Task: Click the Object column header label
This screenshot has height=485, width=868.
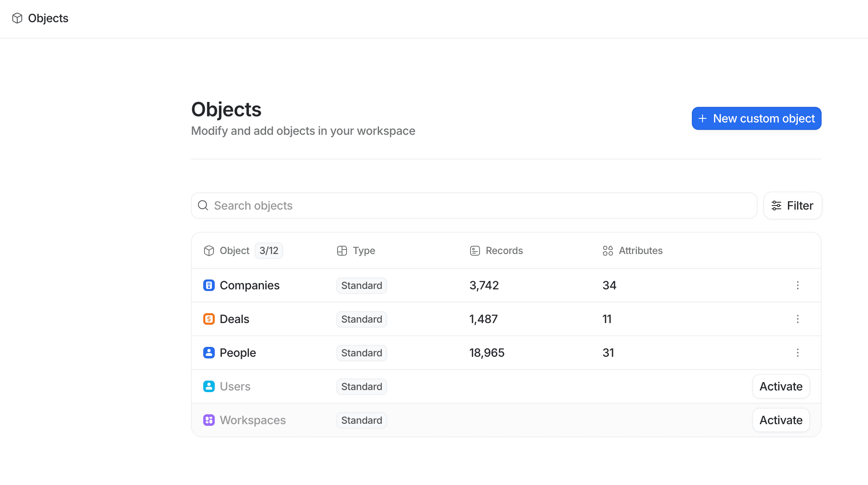Action: click(234, 250)
